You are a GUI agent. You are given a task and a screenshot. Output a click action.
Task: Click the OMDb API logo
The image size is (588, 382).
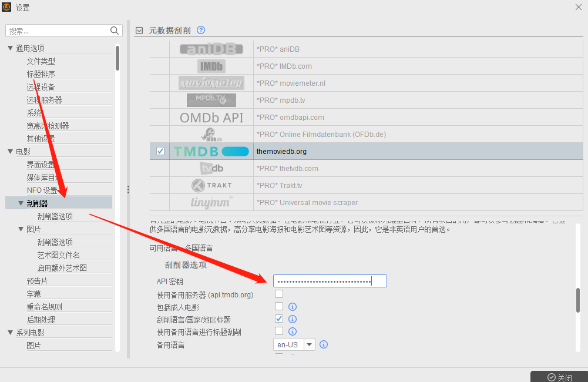coord(211,118)
